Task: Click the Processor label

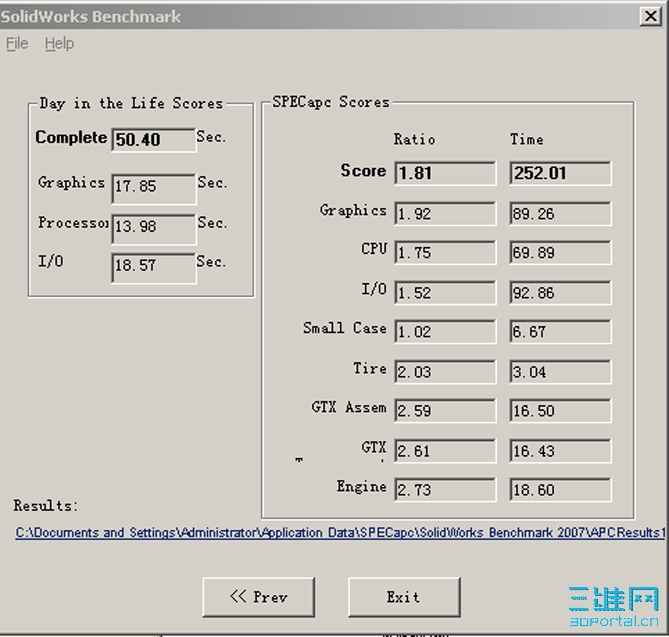Action: [73, 222]
